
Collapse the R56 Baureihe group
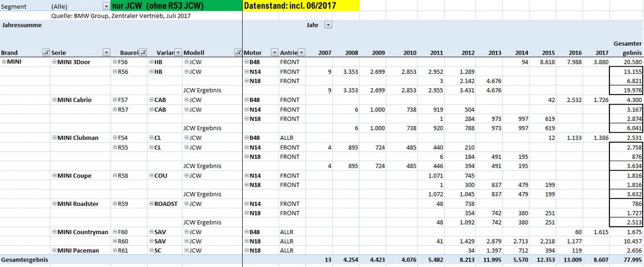(x=114, y=72)
